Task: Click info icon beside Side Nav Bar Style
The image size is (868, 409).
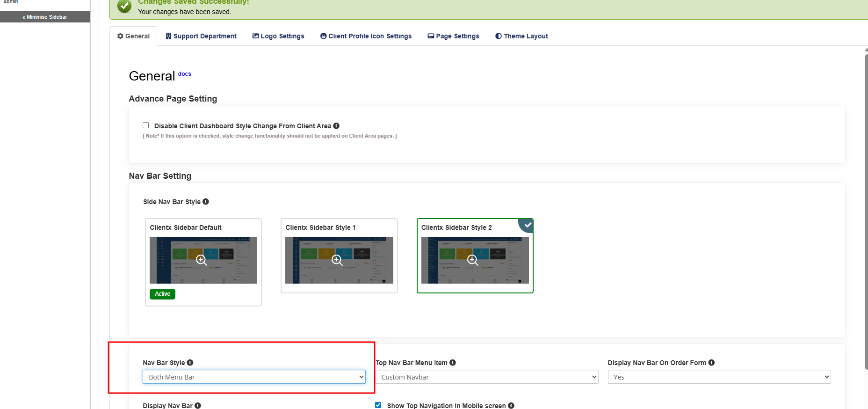Action: [206, 202]
